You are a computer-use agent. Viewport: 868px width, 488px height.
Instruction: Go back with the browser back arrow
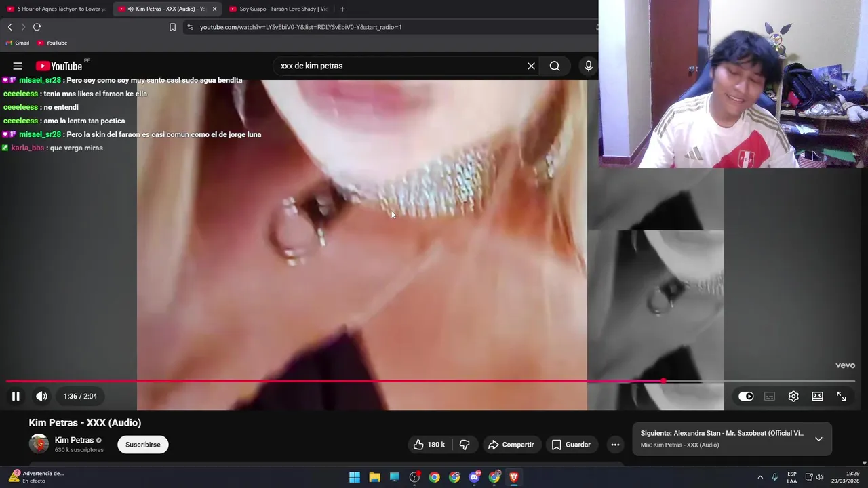(9, 27)
